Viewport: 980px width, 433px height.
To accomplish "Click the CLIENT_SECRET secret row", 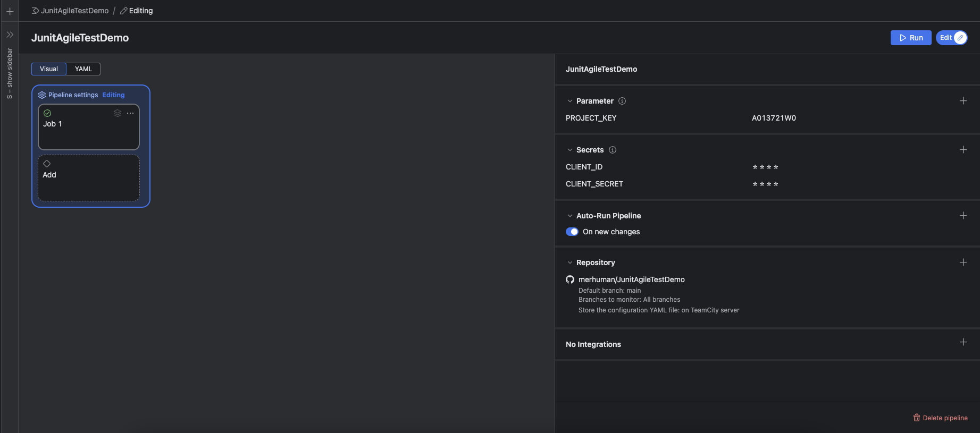I will click(x=766, y=184).
